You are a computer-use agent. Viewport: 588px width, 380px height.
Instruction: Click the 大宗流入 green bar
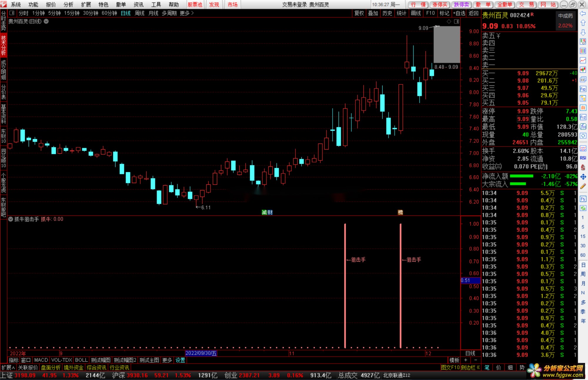coord(518,184)
